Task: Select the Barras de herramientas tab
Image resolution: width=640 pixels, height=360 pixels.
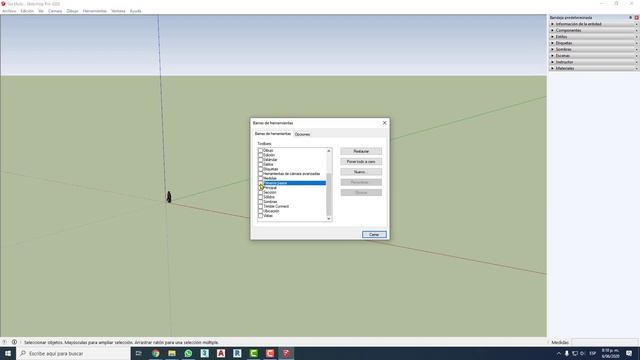Action: 273,134
